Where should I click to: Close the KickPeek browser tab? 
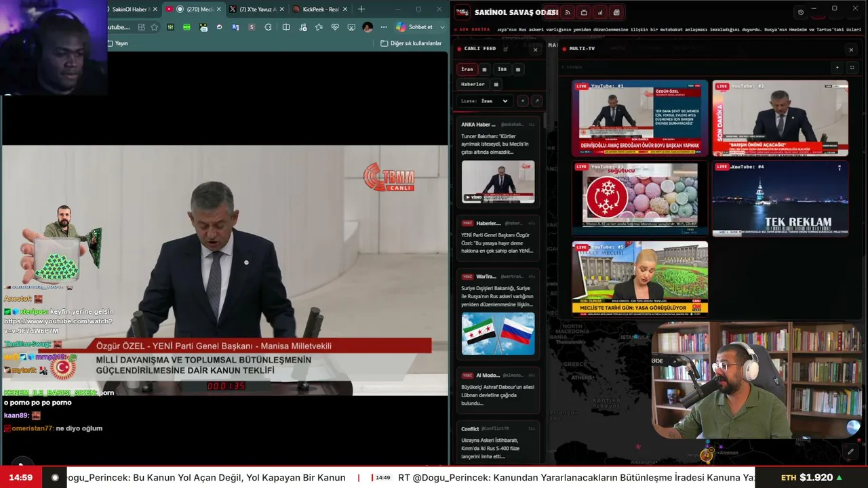click(345, 9)
